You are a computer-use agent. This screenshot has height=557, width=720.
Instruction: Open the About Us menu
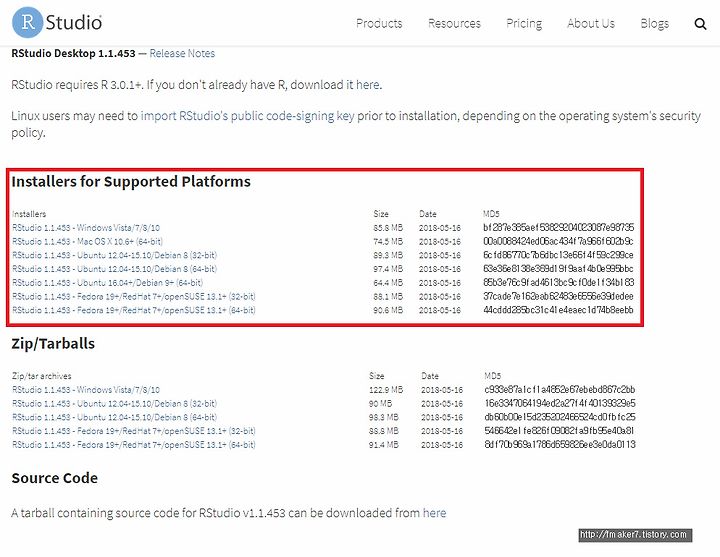(x=591, y=23)
